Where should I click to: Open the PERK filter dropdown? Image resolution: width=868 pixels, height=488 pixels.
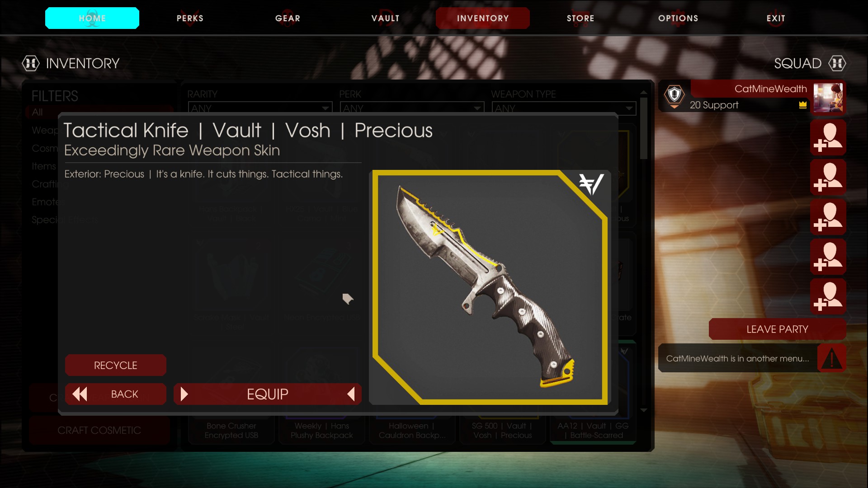(x=412, y=108)
